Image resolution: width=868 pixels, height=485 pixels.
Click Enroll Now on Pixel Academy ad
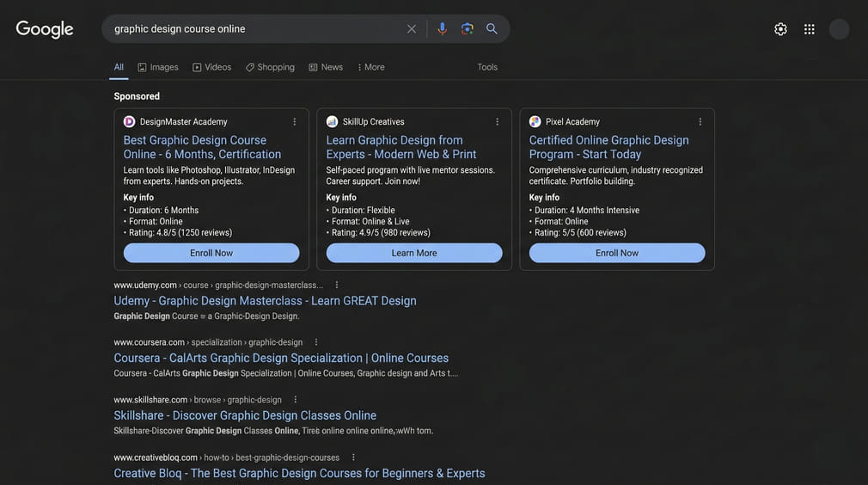[617, 253]
